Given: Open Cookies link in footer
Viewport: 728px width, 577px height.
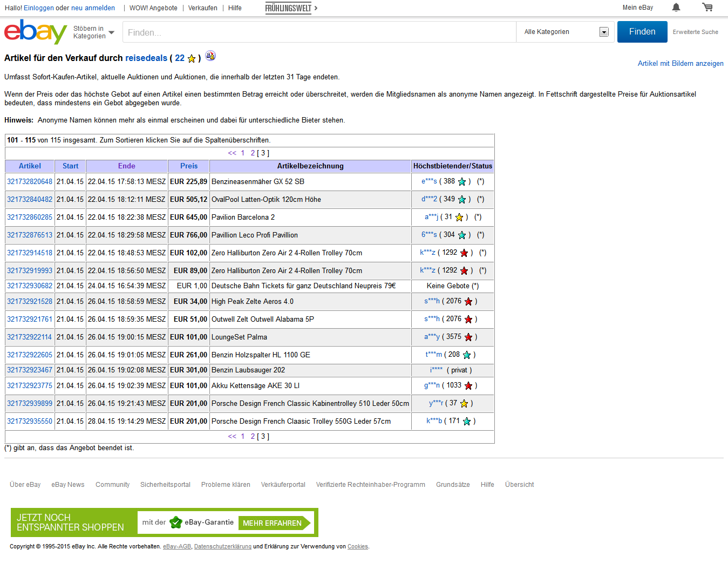Looking at the screenshot, I should click(x=358, y=546).
